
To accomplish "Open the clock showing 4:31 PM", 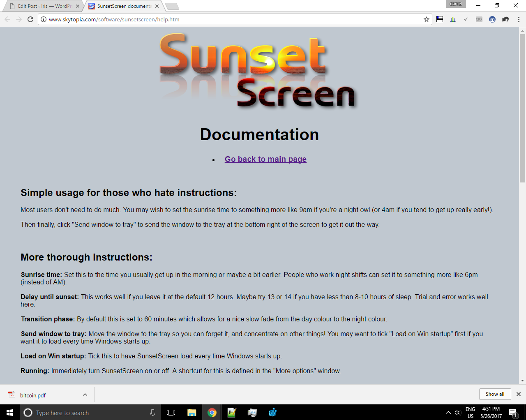I will [x=491, y=413].
